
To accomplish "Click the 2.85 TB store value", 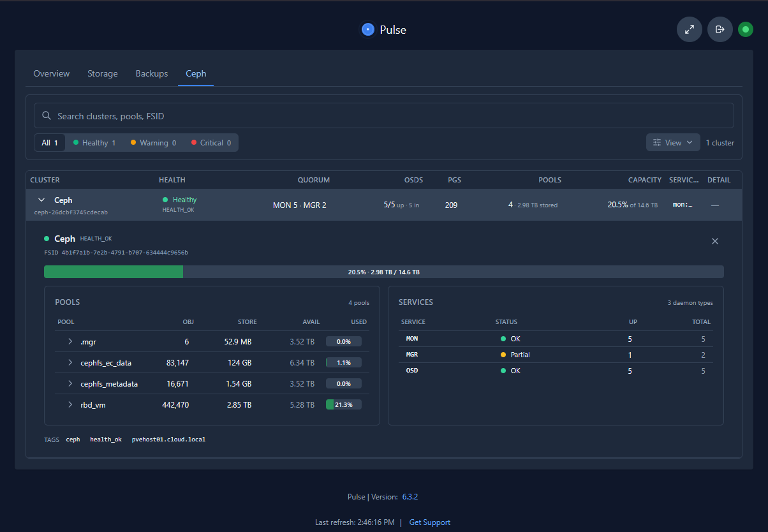I will [x=239, y=404].
